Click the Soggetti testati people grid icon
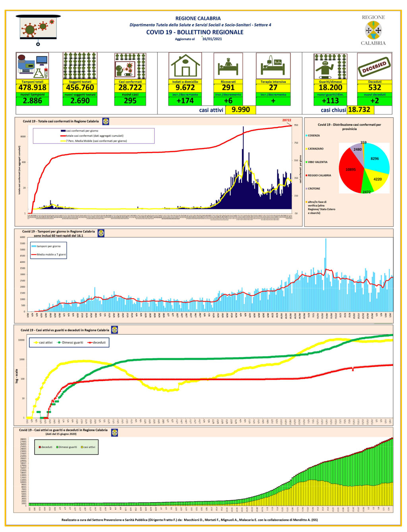This screenshot has height=532, width=407. [80, 66]
